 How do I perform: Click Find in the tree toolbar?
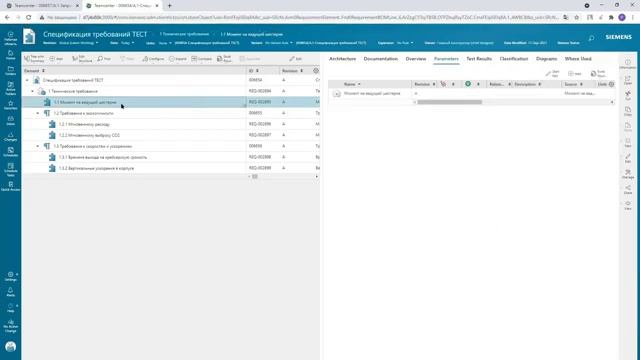click(104, 59)
